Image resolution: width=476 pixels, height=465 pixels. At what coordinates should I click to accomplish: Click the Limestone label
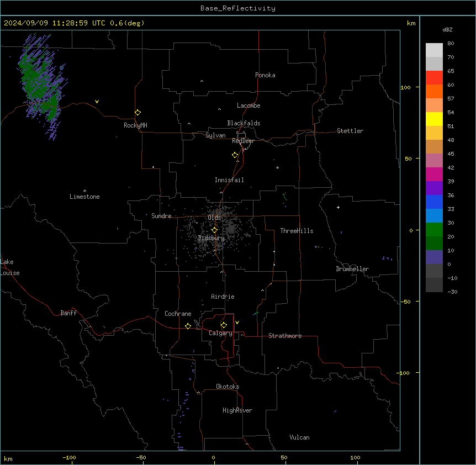click(x=84, y=197)
